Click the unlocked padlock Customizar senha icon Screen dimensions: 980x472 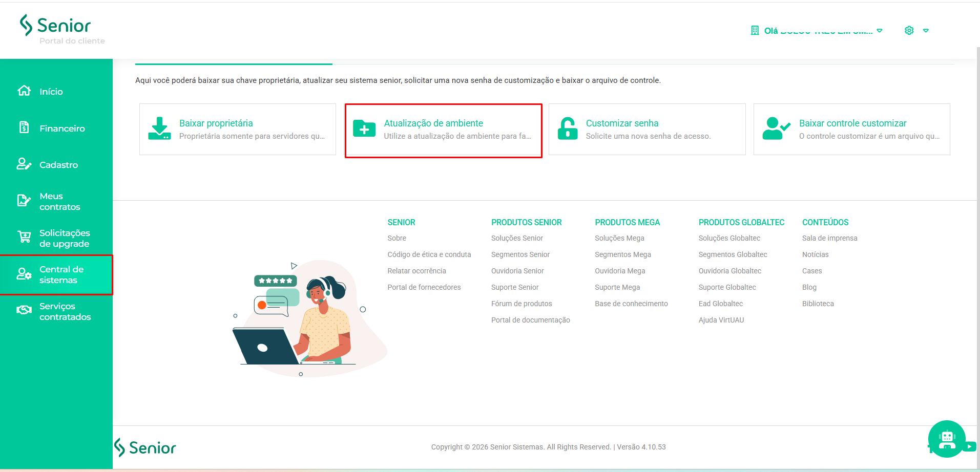click(x=568, y=128)
